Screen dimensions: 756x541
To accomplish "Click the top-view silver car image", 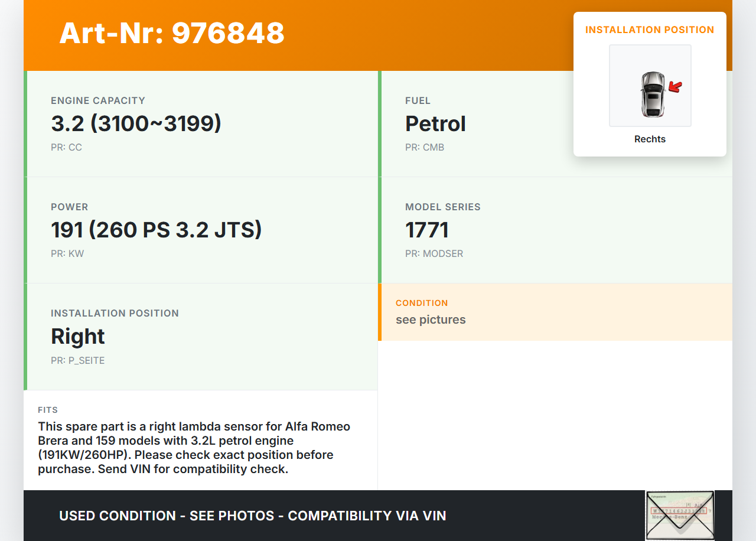I will coord(652,94).
